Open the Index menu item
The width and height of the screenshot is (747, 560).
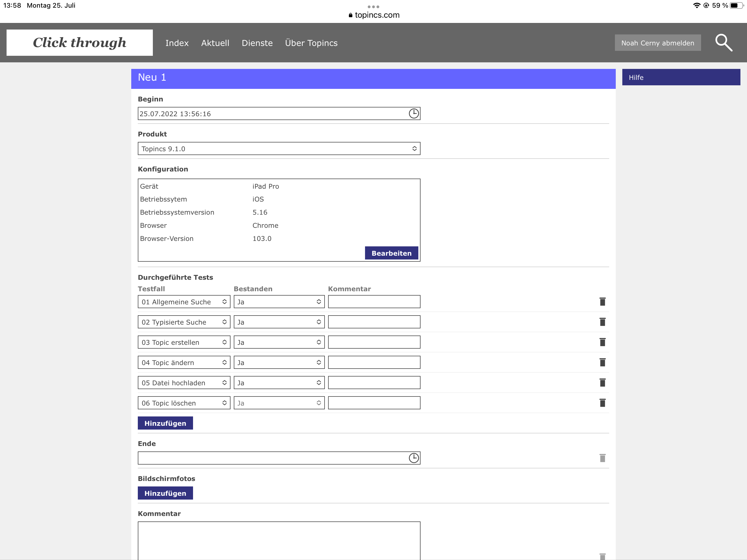[177, 43]
